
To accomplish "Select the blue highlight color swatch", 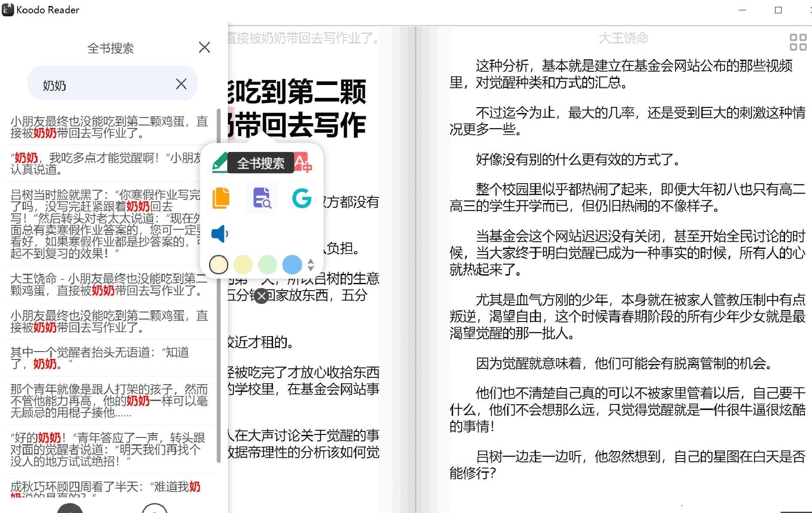I will coord(292,265).
